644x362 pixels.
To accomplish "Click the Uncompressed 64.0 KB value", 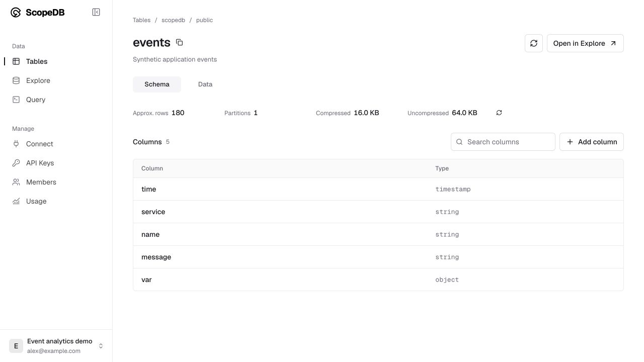I will click(464, 113).
